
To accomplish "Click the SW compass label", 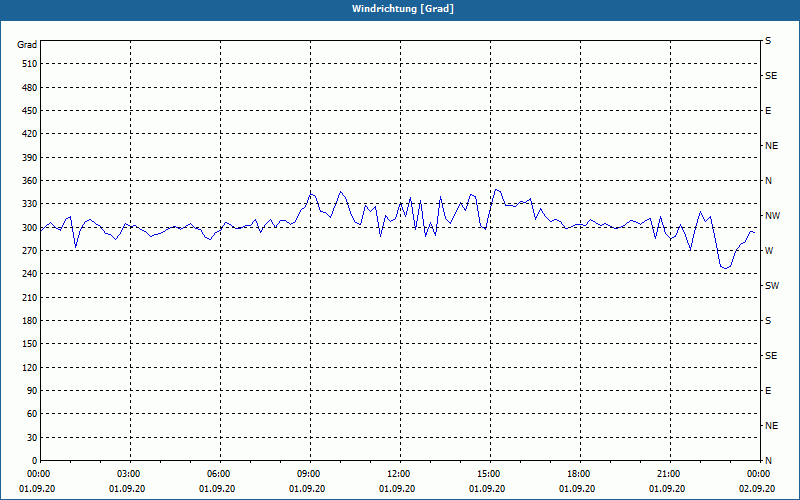I will [772, 286].
